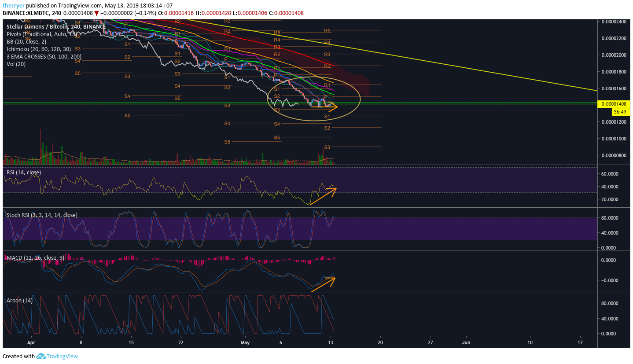Viewport: 633px width, 364px height.
Task: Click the 0.00000800 price axis label
Action: coord(613,155)
